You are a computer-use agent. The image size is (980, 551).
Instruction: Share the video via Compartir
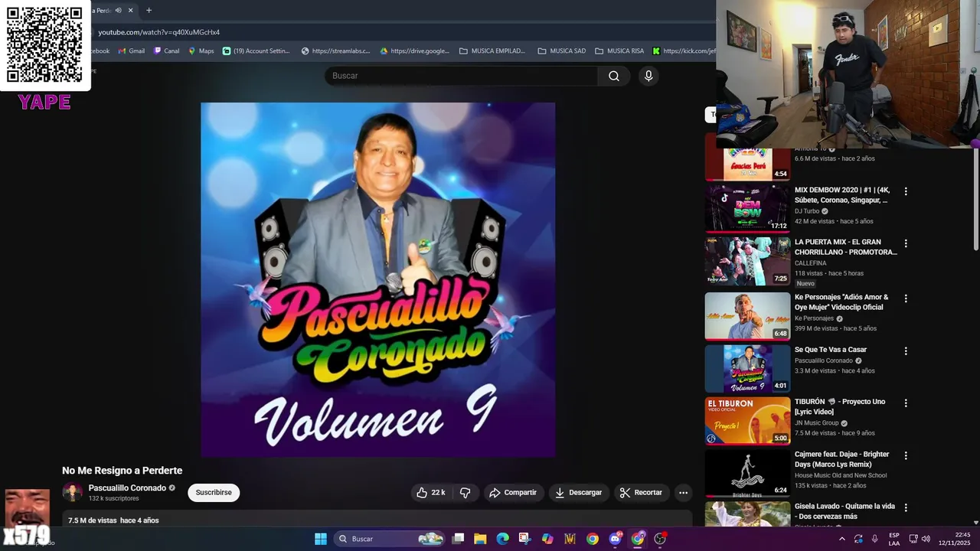pyautogui.click(x=513, y=493)
